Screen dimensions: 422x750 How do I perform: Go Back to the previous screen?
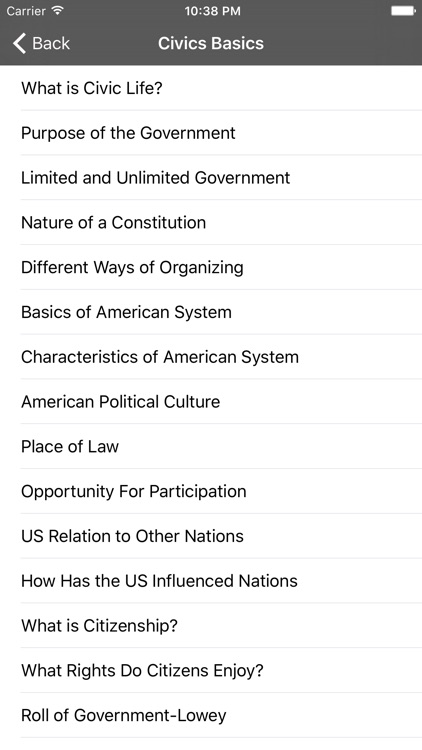[x=41, y=43]
